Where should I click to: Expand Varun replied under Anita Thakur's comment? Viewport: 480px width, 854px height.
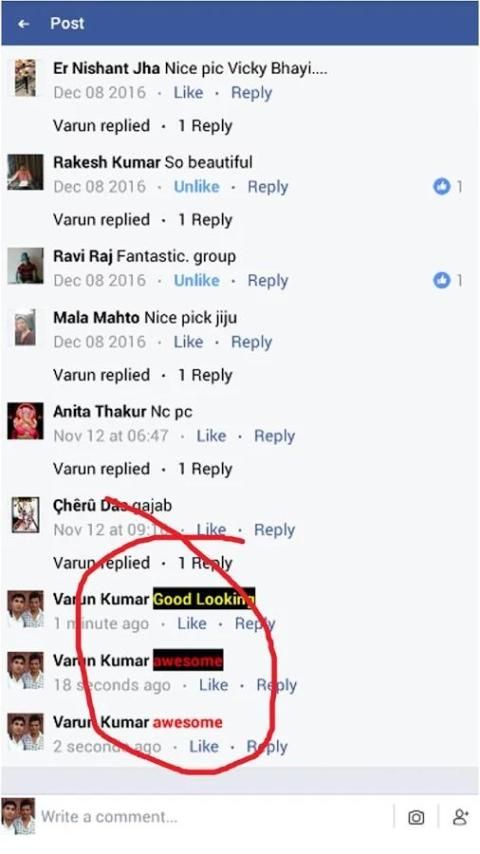click(x=101, y=469)
